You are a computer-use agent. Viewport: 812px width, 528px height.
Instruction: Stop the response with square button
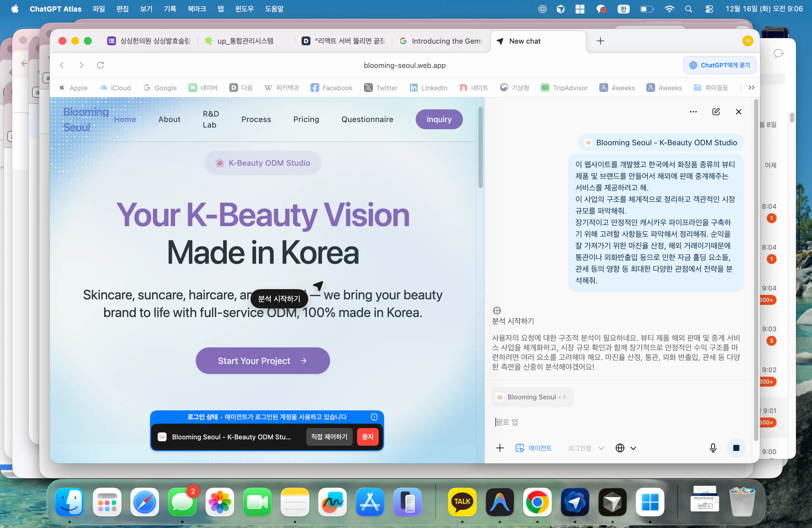(736, 448)
